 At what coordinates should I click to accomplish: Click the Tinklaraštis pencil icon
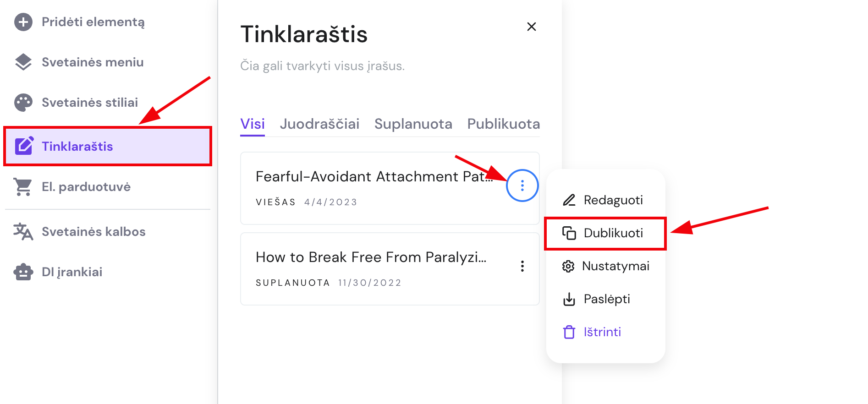tap(23, 146)
